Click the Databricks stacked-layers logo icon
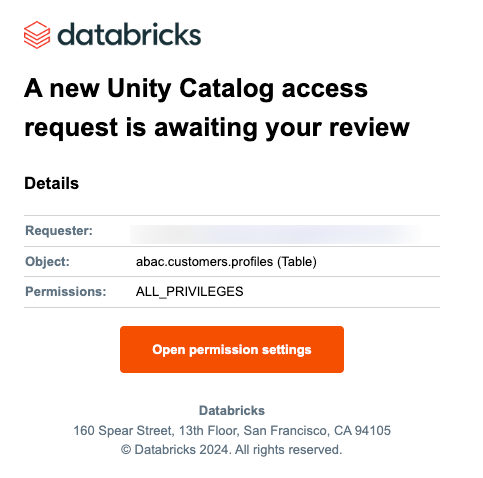The image size is (483, 478). (37, 35)
